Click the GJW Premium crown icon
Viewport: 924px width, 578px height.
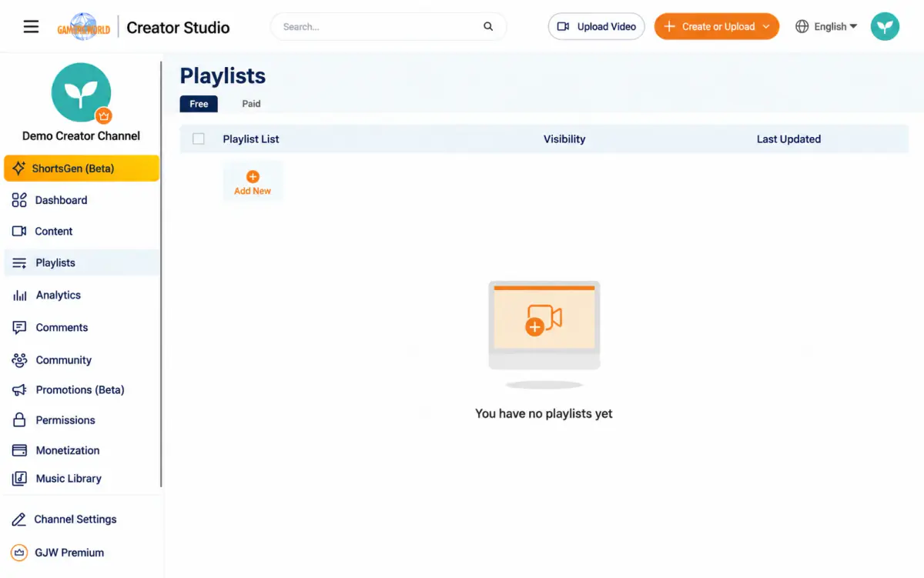pos(19,553)
